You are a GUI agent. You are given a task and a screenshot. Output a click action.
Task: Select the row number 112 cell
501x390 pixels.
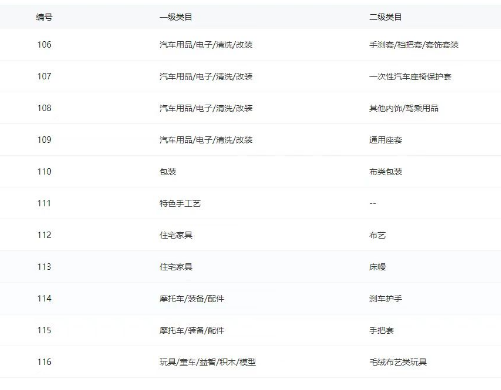coord(44,235)
